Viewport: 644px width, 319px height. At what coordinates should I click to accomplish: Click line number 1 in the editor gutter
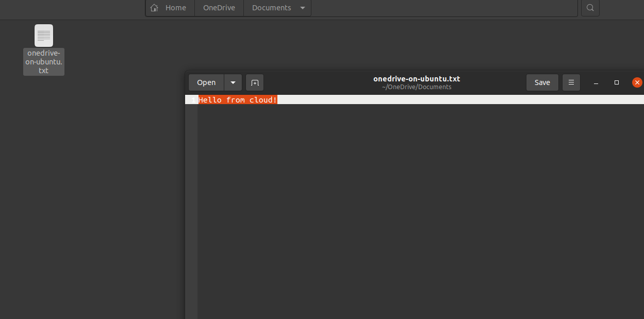(193, 100)
